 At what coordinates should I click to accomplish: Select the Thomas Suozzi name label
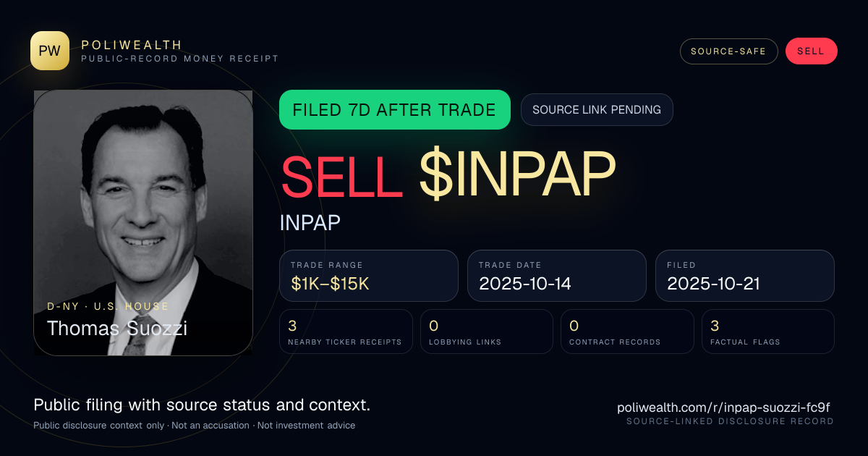[x=117, y=328]
